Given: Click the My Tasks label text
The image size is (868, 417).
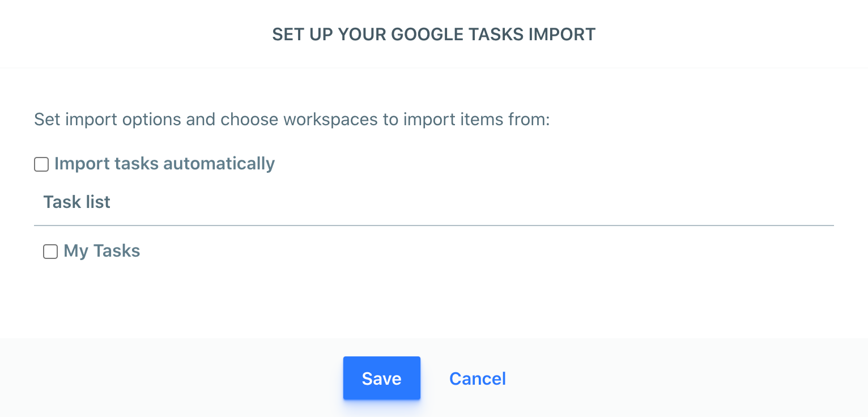Looking at the screenshot, I should 102,251.
